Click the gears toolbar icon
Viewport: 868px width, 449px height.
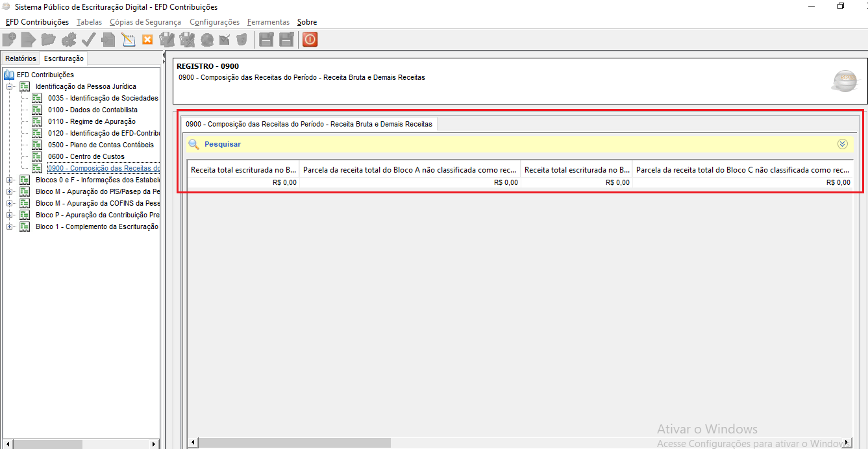[x=68, y=40]
